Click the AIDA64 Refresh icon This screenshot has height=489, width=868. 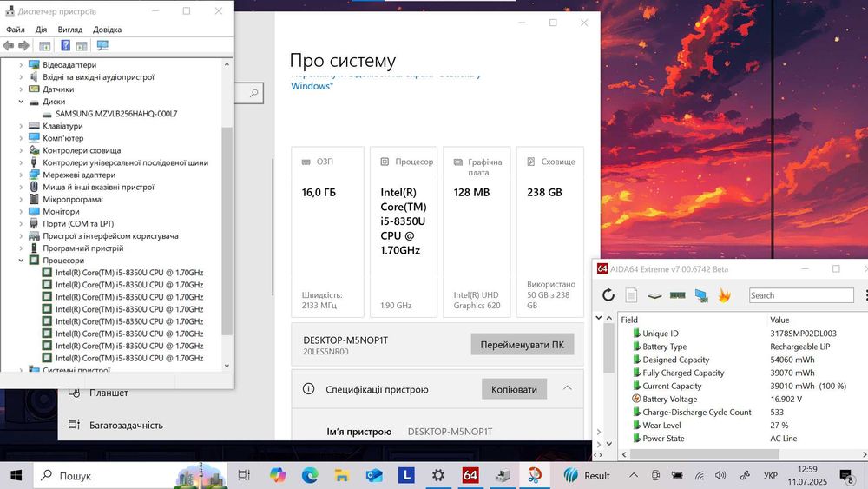[x=608, y=295]
